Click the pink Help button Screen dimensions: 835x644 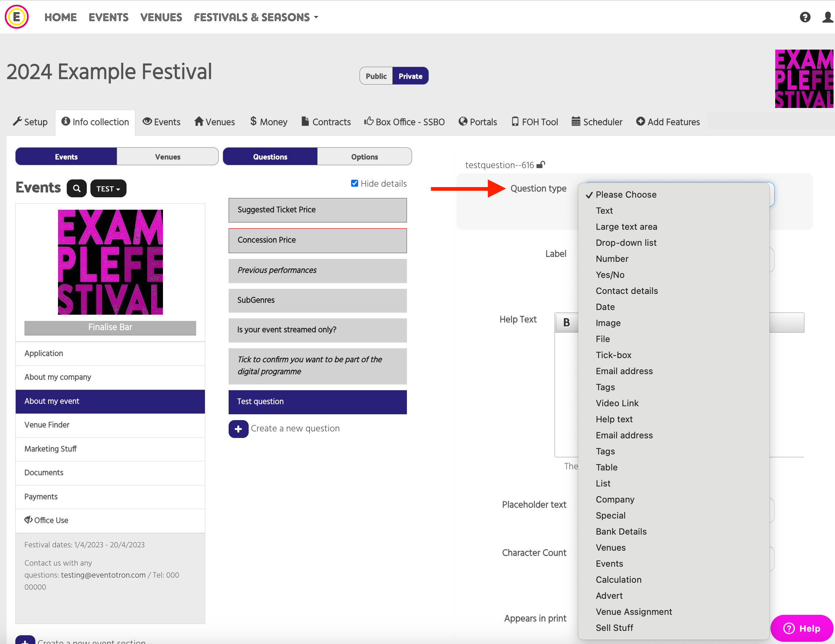[801, 628]
